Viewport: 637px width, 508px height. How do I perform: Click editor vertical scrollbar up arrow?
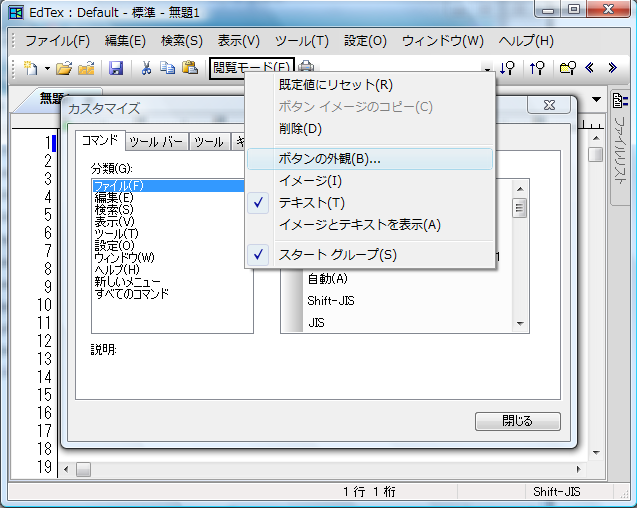tap(596, 138)
